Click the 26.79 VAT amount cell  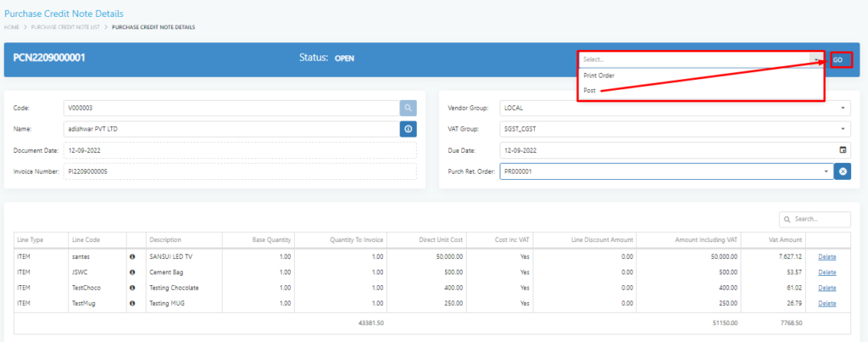(x=795, y=303)
